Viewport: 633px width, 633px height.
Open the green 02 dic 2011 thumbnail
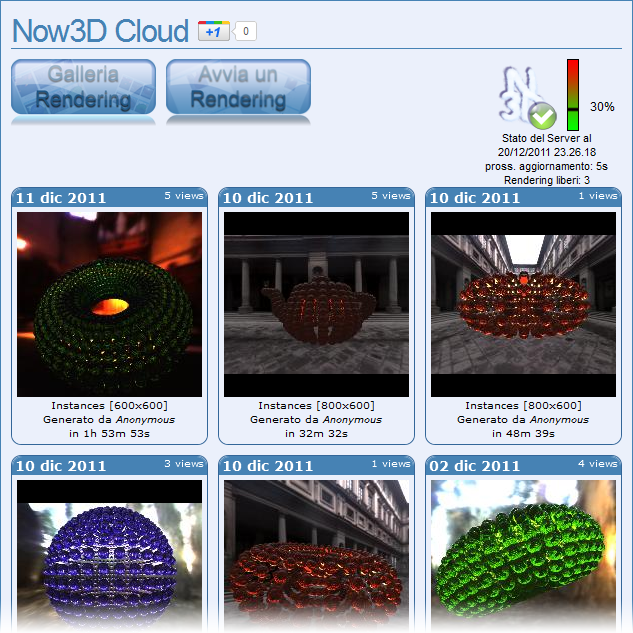(524, 556)
